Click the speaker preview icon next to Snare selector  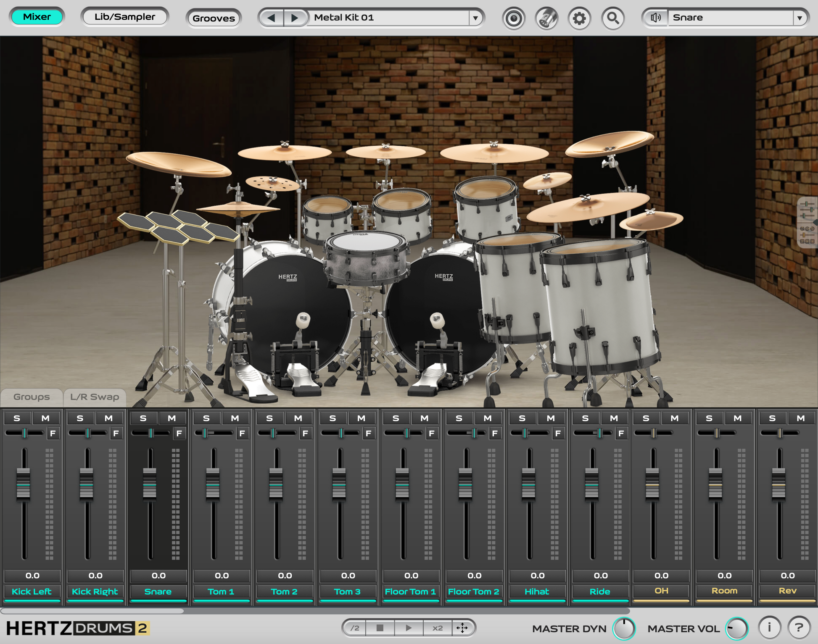coord(656,17)
